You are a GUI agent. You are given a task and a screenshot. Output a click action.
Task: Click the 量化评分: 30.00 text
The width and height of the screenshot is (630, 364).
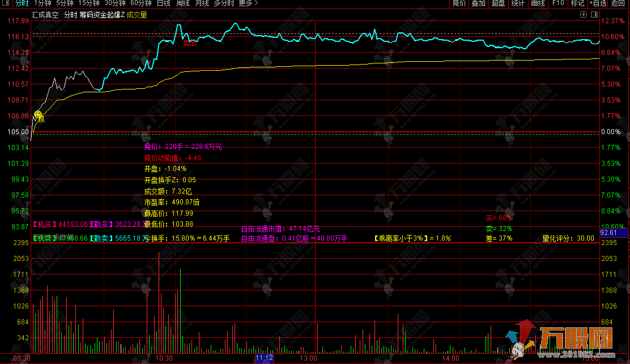(568, 238)
